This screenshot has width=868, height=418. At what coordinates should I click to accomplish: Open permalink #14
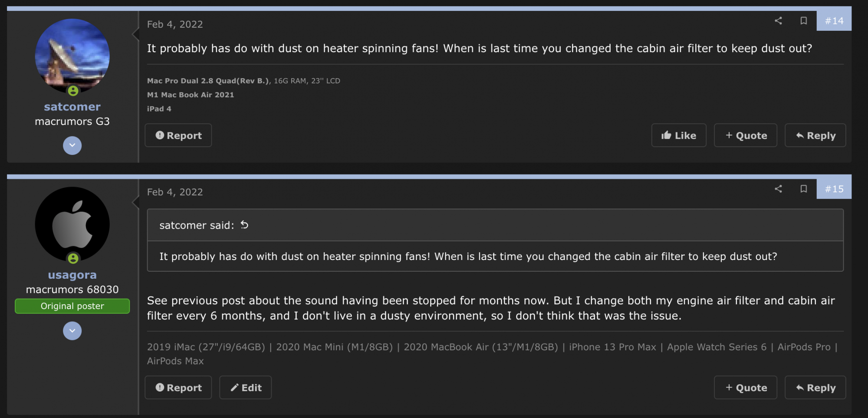tap(834, 20)
